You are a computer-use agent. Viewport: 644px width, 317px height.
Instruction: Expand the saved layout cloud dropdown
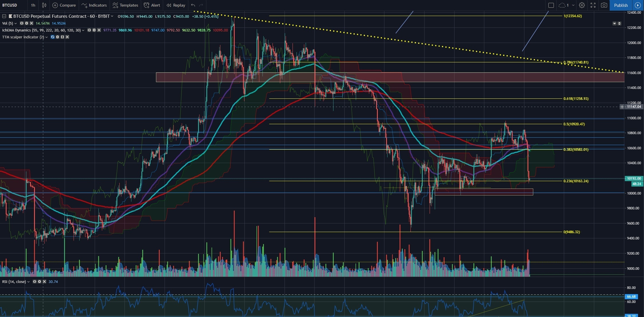click(573, 5)
